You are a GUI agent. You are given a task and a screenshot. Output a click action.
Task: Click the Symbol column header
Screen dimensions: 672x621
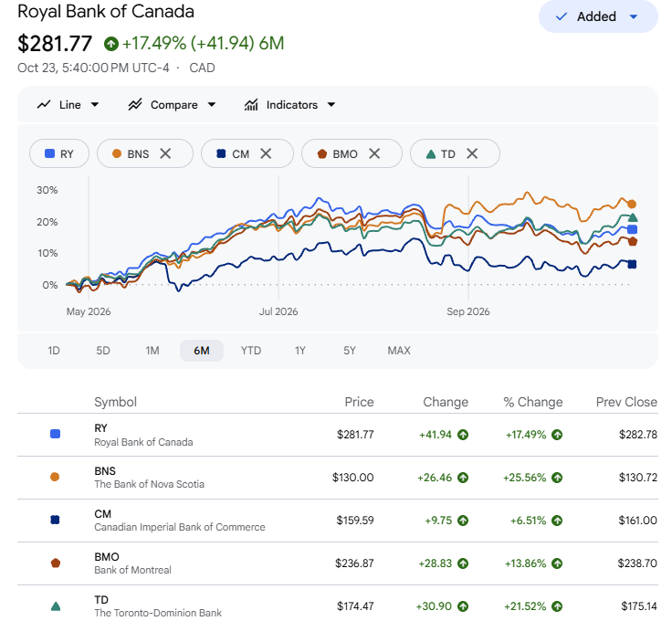point(115,402)
